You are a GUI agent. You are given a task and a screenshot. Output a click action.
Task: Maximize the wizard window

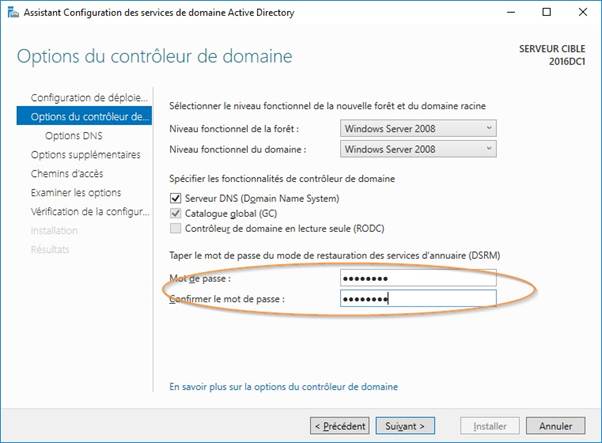pos(546,12)
